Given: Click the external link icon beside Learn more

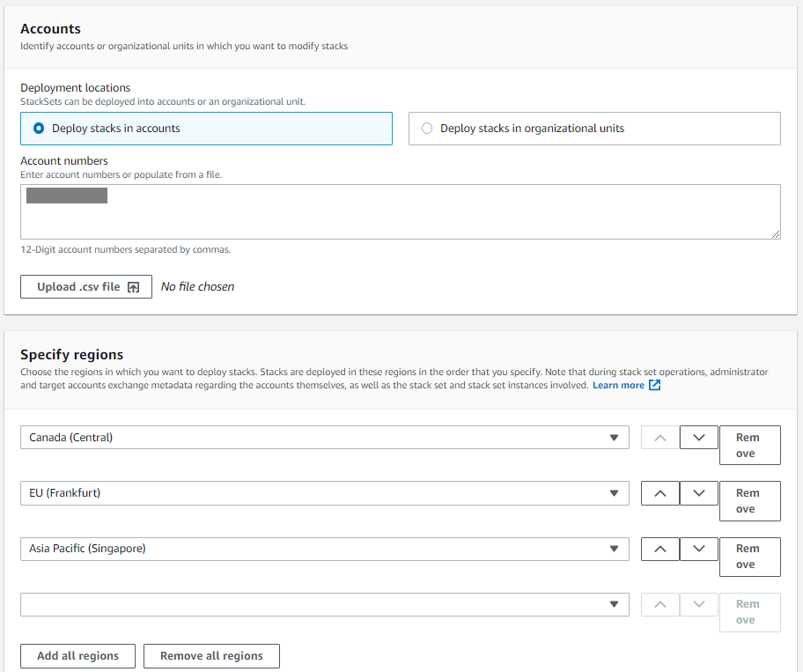Looking at the screenshot, I should click(652, 385).
